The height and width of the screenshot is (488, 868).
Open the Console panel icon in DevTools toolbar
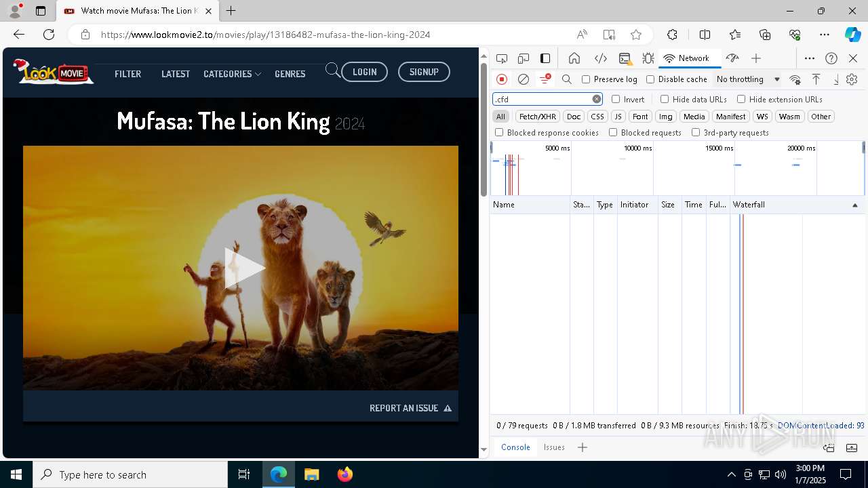(625, 58)
